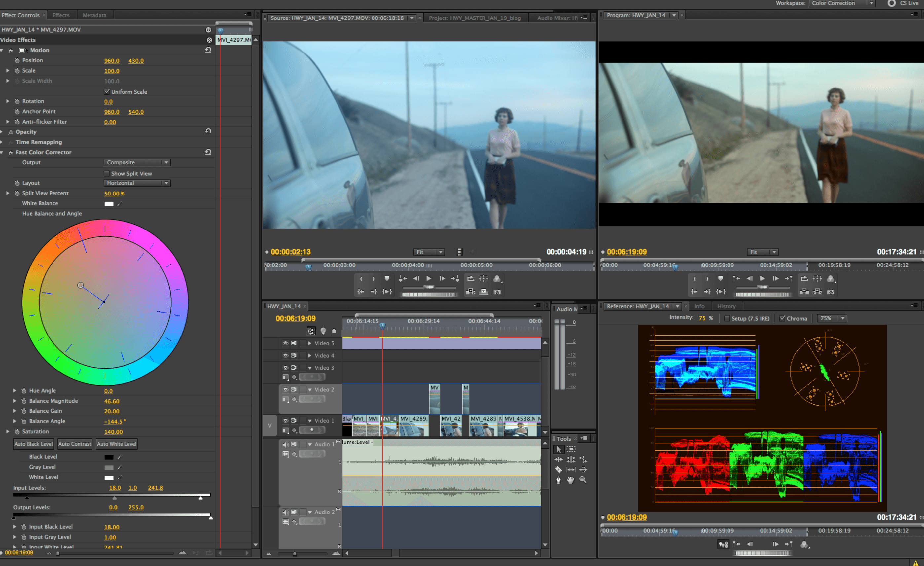Select the Slide tool
Viewport: 924px width, 566px height.
[x=583, y=470]
